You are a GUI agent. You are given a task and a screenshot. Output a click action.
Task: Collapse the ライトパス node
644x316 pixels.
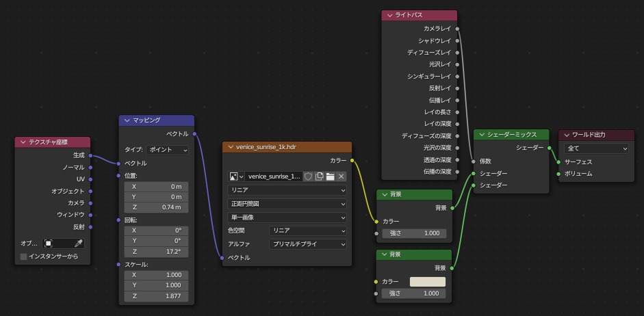389,16
